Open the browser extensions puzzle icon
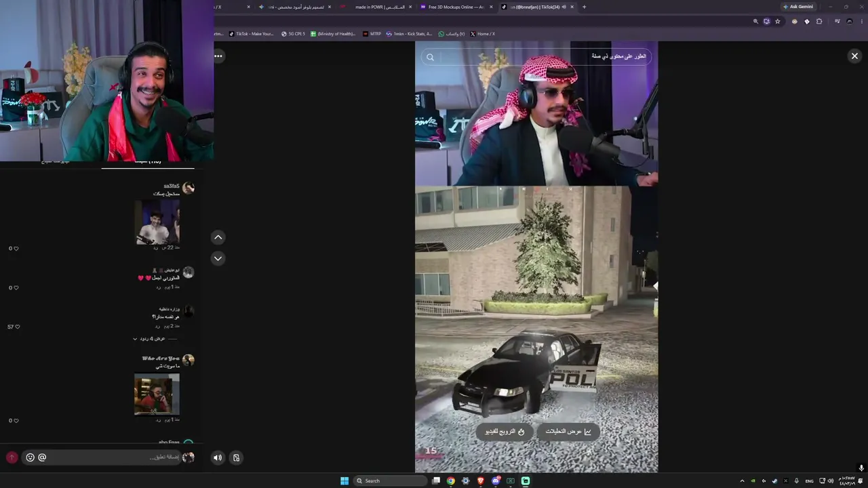 [819, 21]
